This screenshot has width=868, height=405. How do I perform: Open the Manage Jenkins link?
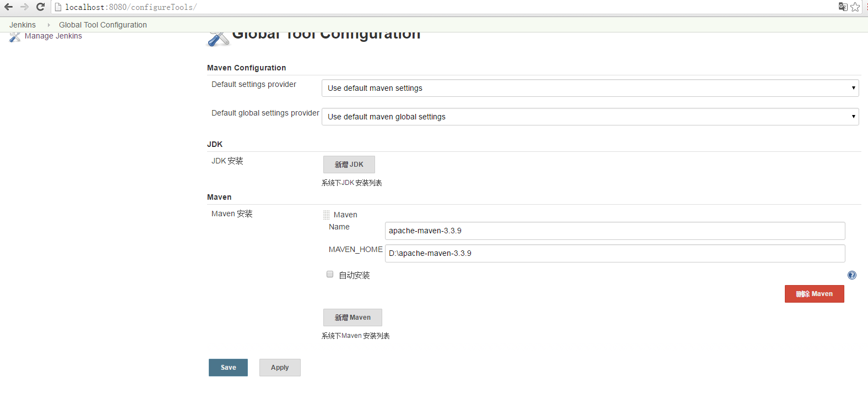click(x=53, y=36)
